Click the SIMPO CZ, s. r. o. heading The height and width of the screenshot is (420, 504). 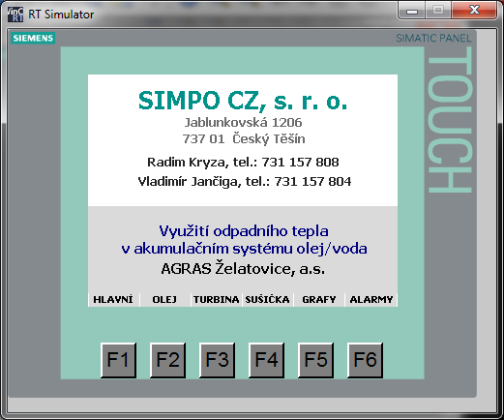pos(243,101)
